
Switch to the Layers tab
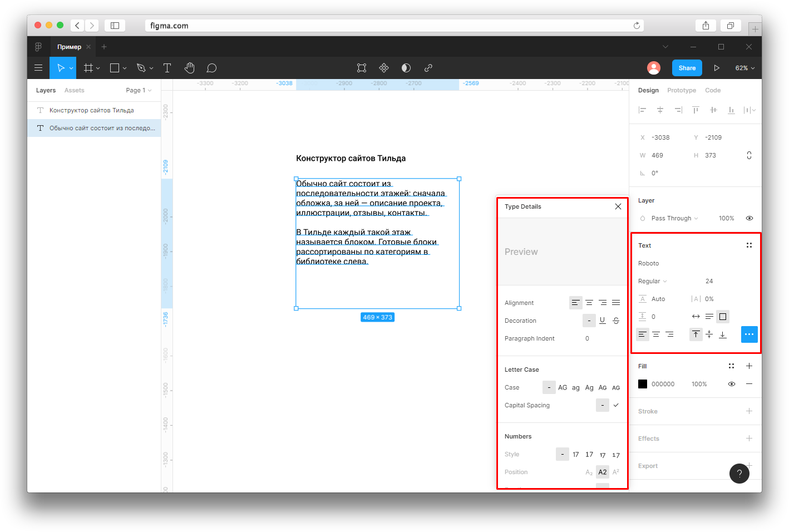[x=46, y=90]
